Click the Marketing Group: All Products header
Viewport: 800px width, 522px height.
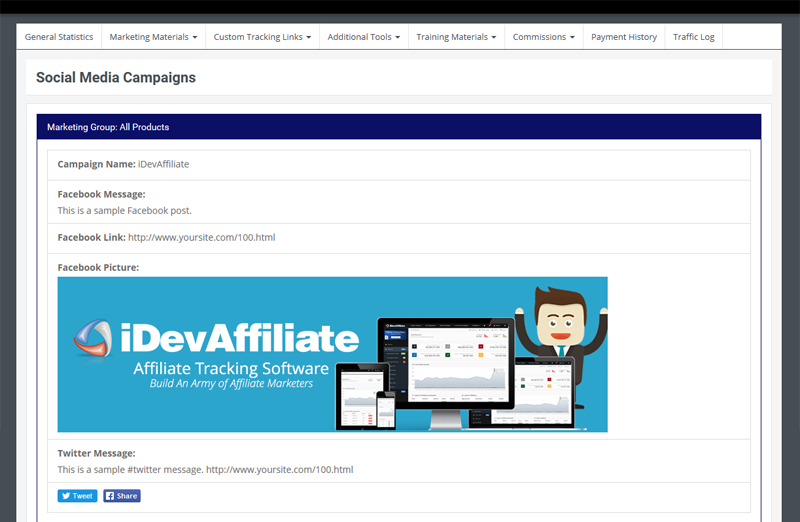click(398, 127)
